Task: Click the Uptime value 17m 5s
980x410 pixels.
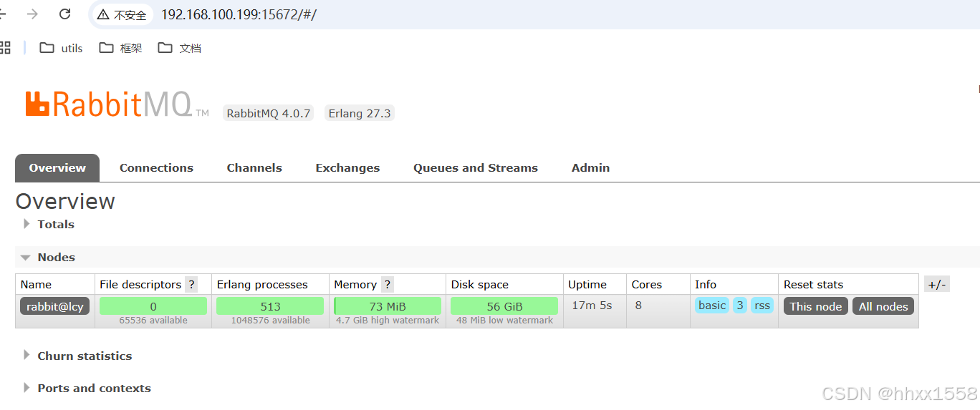Action: (x=592, y=306)
